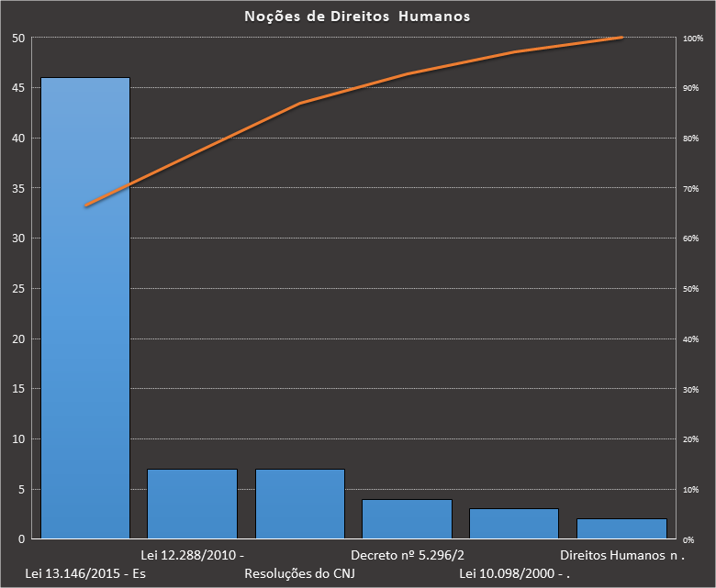The height and width of the screenshot is (588, 716).
Task: Select the 25 tick on left axis
Action: [18, 288]
